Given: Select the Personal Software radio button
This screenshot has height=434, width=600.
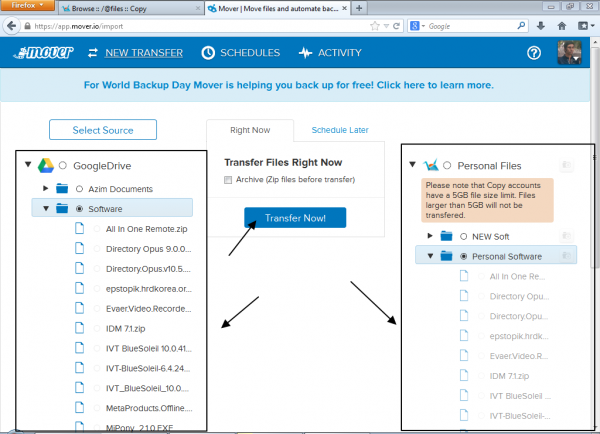Looking at the screenshot, I should click(x=463, y=256).
